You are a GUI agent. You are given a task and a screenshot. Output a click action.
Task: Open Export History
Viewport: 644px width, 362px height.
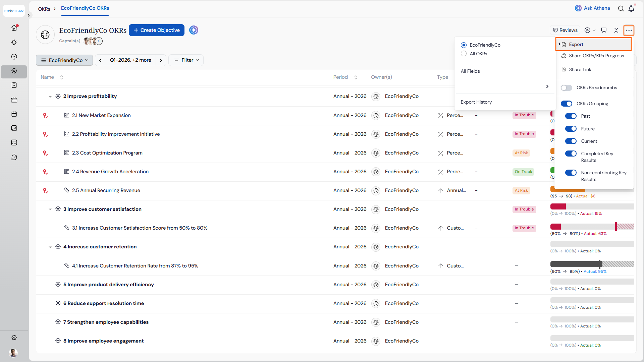point(476,102)
